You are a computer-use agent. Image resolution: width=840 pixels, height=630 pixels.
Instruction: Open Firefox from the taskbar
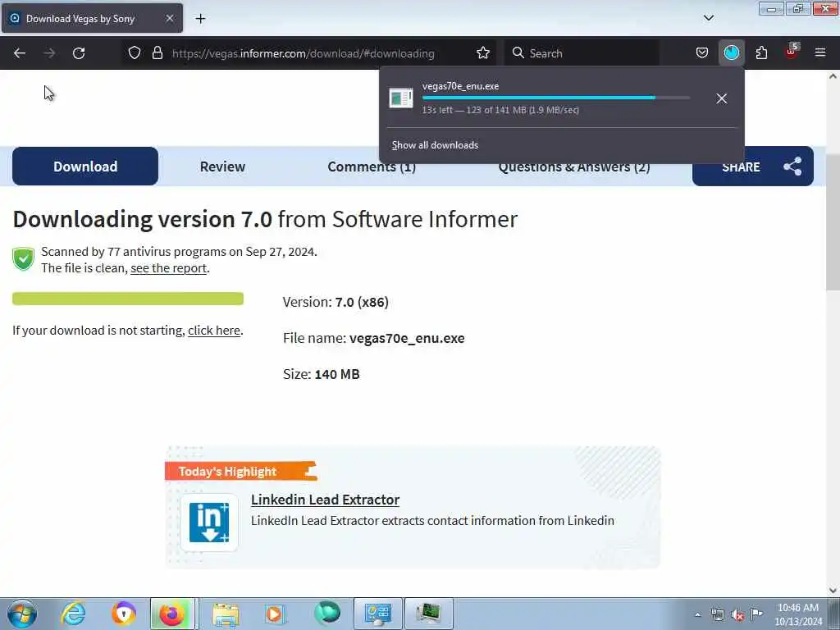click(x=171, y=614)
